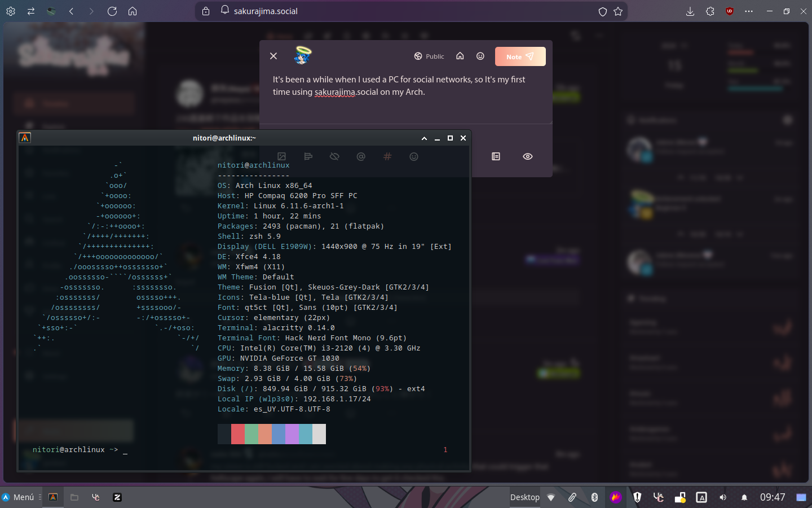
Task: Send the post with the Note button
Action: pos(520,56)
